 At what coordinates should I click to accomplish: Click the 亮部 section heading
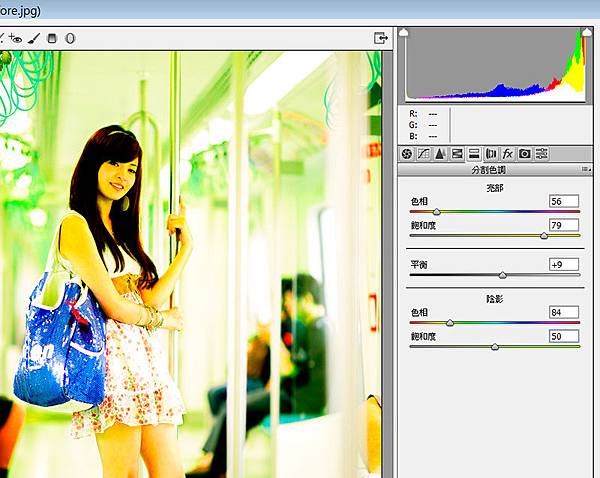pos(495,188)
